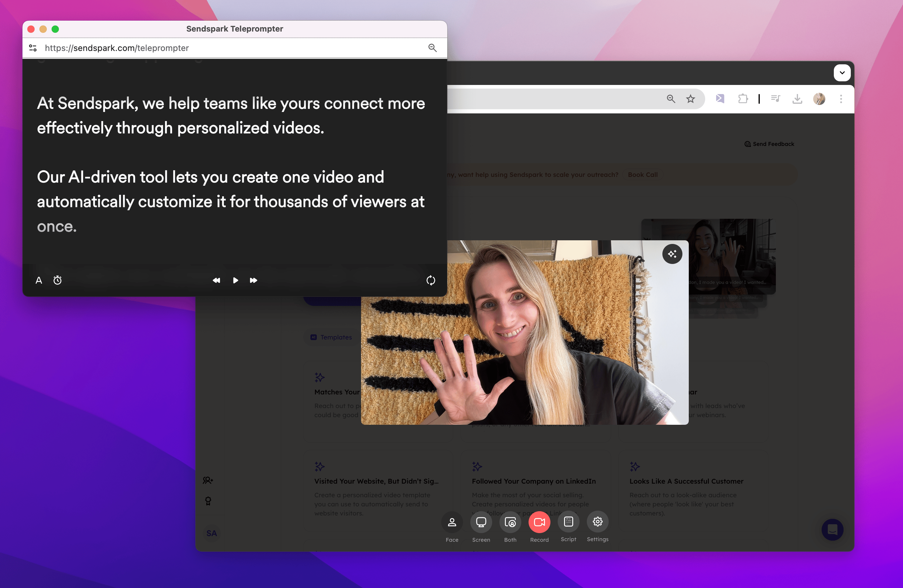
Task: Open the lightbulb icon in sidebar
Action: click(208, 501)
